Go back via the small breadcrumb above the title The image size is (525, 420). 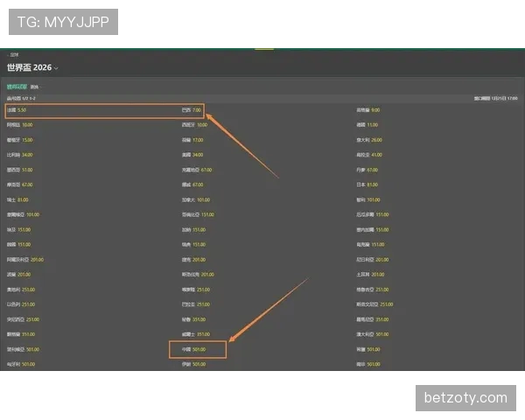pyautogui.click(x=13, y=54)
